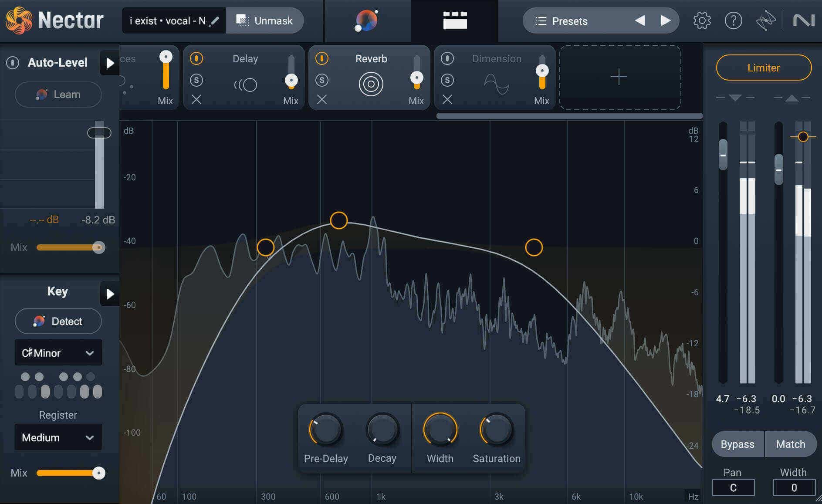The height and width of the screenshot is (504, 822).
Task: Click the Detect key button
Action: (x=58, y=321)
